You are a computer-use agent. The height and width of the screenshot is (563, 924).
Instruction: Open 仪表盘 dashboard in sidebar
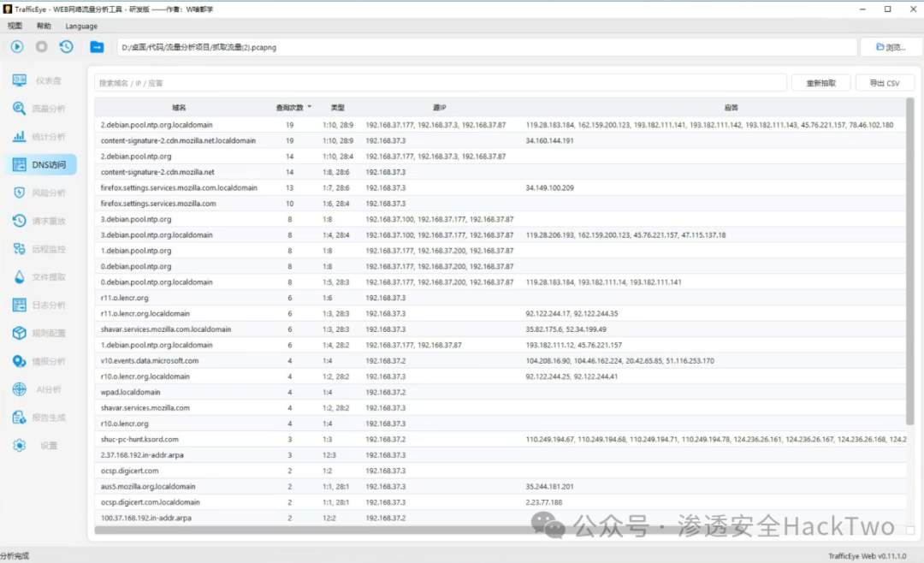[x=41, y=80]
